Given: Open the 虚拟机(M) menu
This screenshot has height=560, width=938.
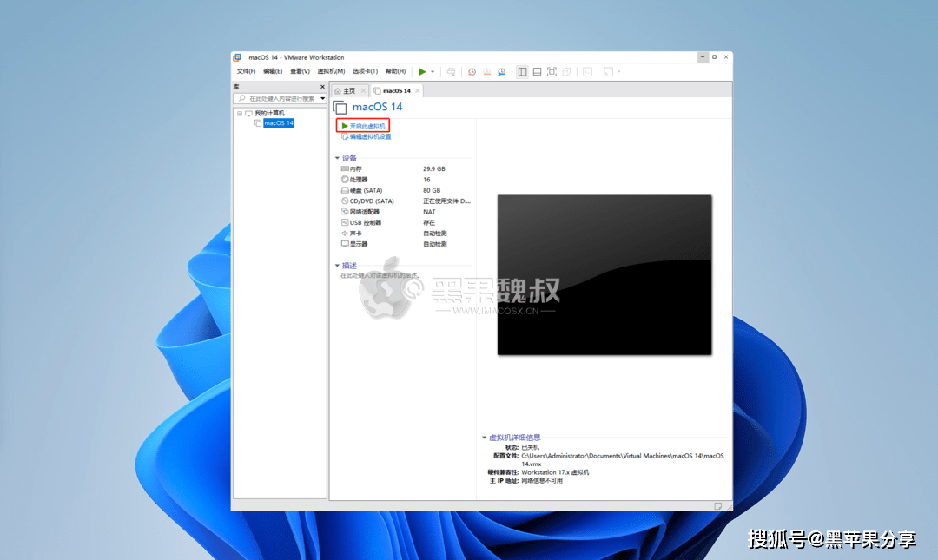Looking at the screenshot, I should point(331,71).
